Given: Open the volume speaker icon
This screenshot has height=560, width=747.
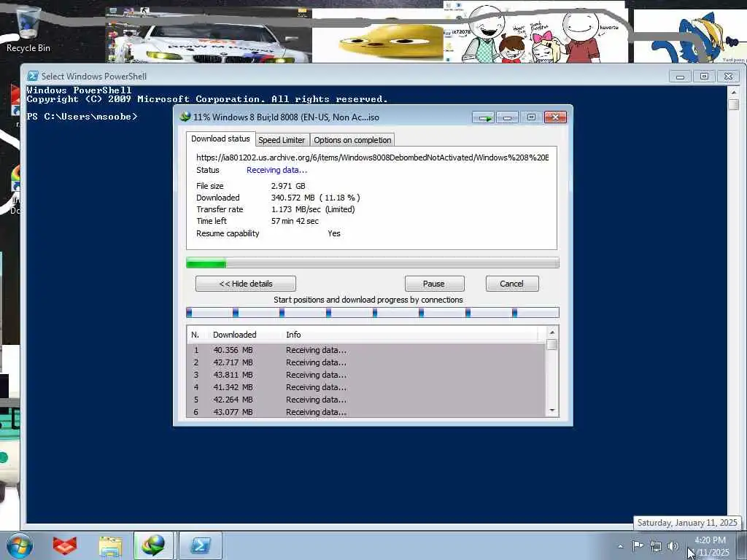Looking at the screenshot, I should (673, 546).
